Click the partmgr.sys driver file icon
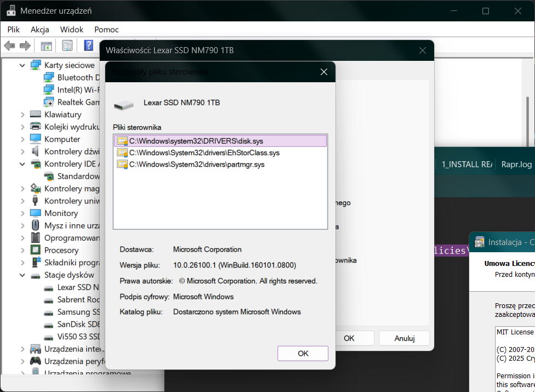The width and height of the screenshot is (535, 392). (122, 164)
